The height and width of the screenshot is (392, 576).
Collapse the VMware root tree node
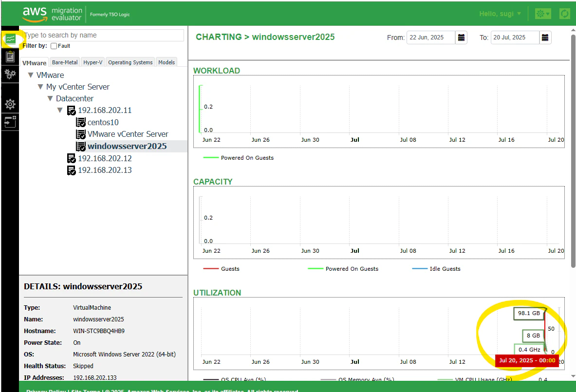[x=31, y=75]
